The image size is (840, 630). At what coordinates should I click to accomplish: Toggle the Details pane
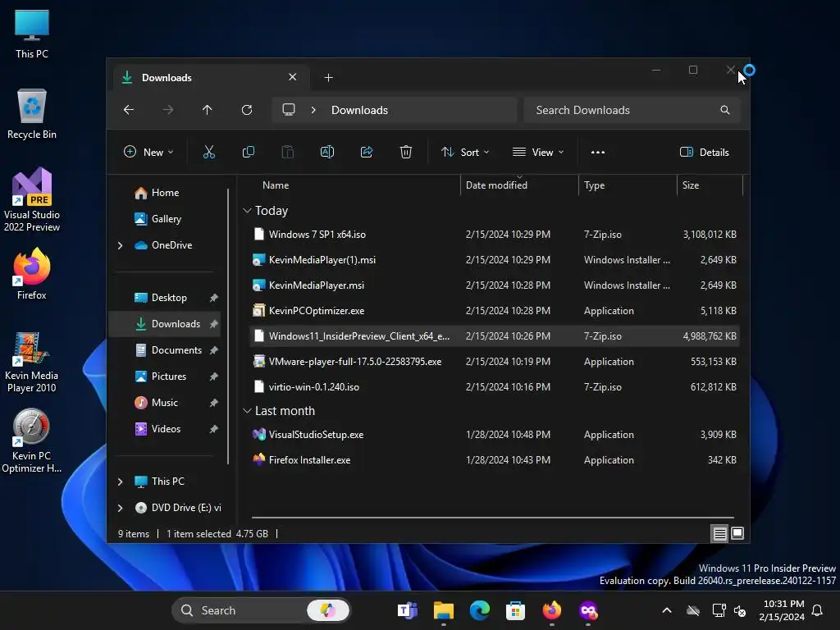[x=705, y=152]
